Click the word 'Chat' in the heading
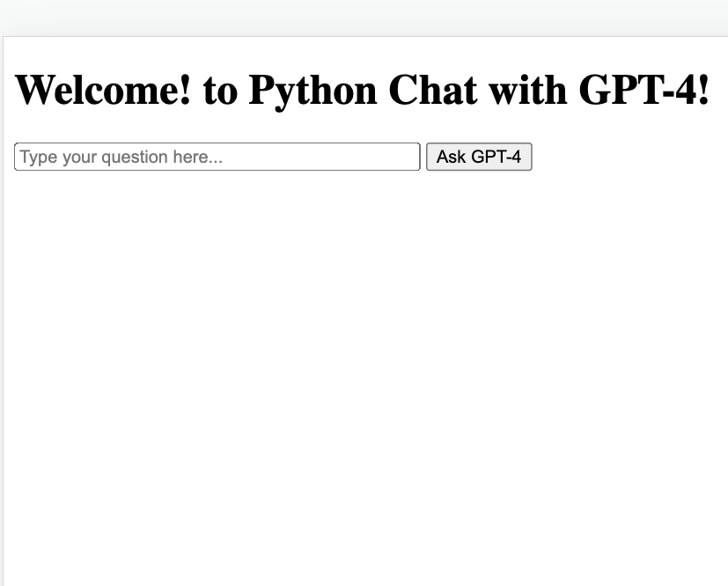 [433, 90]
